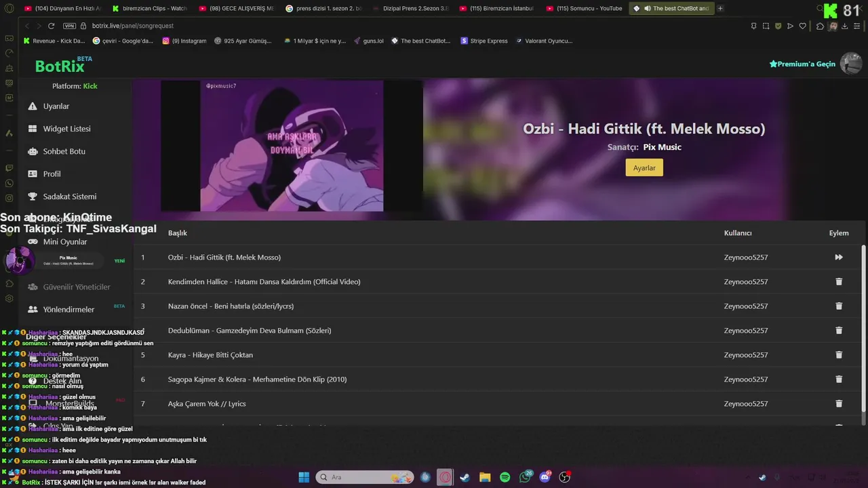Viewport: 868px width, 488px height.
Task: Click the Başlık column header
Action: pyautogui.click(x=178, y=232)
